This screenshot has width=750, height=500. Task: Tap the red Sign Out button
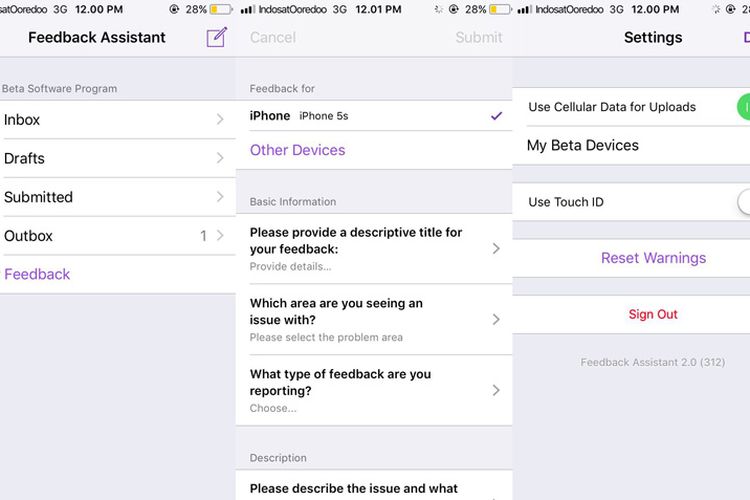653,314
